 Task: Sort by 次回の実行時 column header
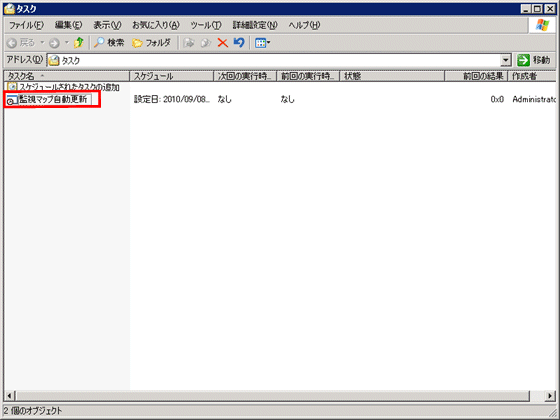pyautogui.click(x=245, y=76)
